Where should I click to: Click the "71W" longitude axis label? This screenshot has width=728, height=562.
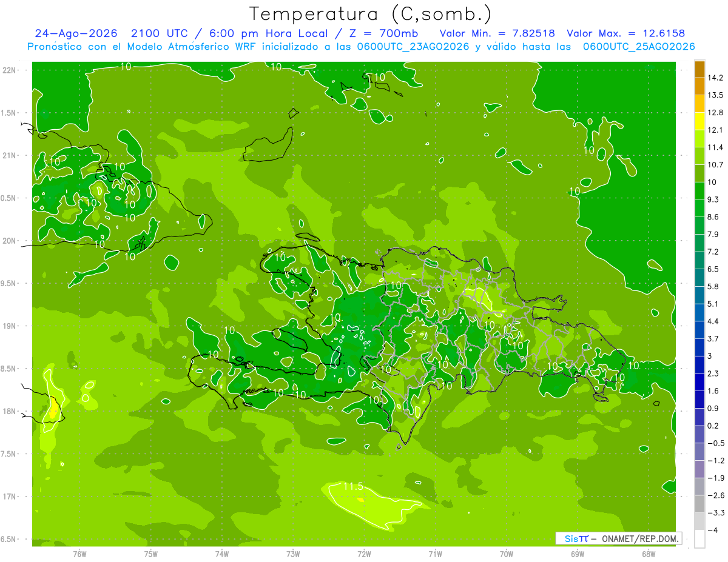click(435, 555)
